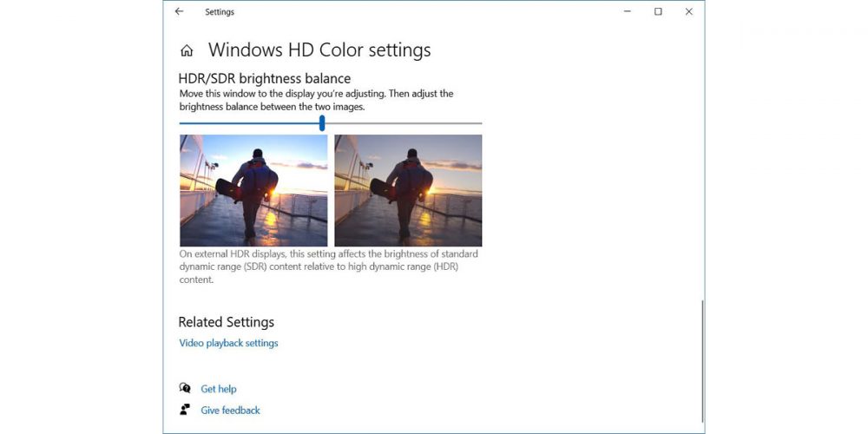Image resolution: width=868 pixels, height=434 pixels.
Task: Minimize the Settings window
Action: pyautogui.click(x=628, y=11)
